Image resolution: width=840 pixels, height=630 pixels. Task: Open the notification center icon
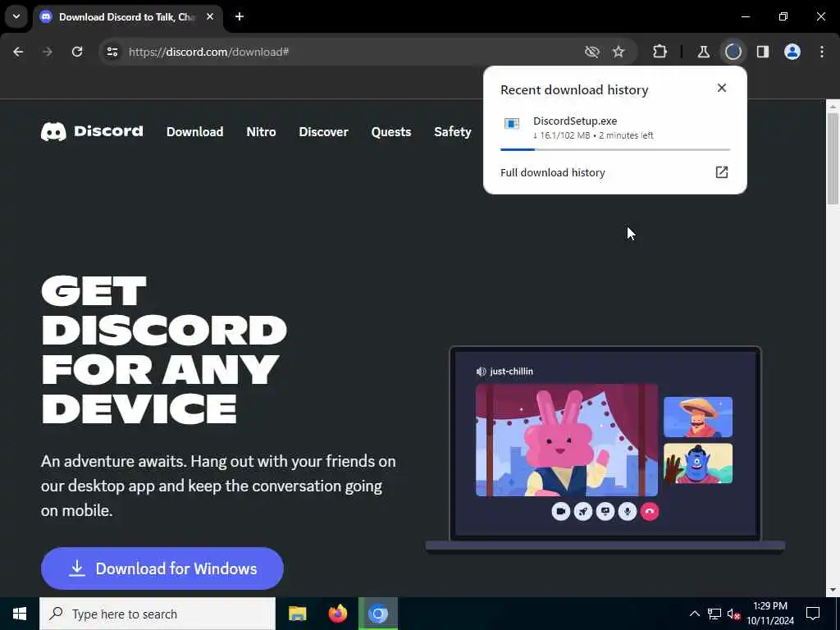click(x=813, y=614)
